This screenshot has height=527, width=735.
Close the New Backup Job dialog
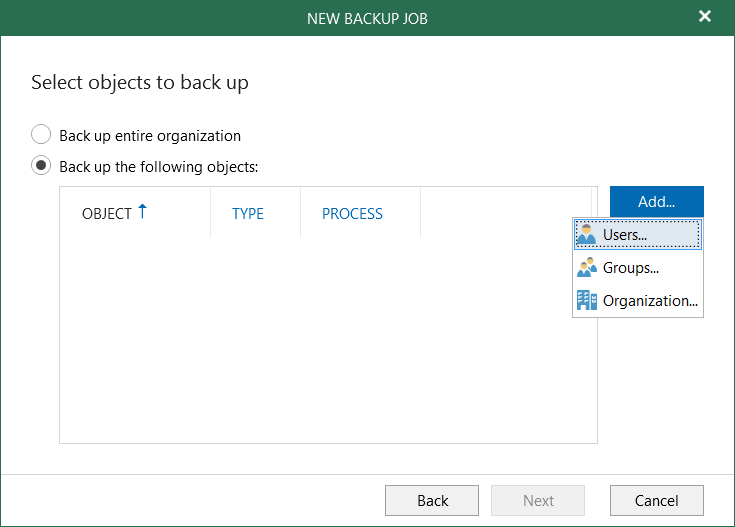click(x=704, y=17)
